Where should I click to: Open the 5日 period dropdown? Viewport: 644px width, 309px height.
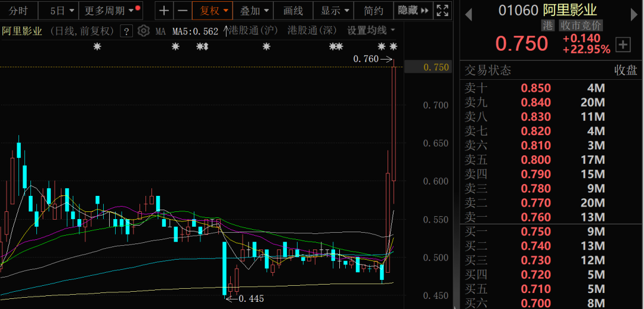click(62, 11)
